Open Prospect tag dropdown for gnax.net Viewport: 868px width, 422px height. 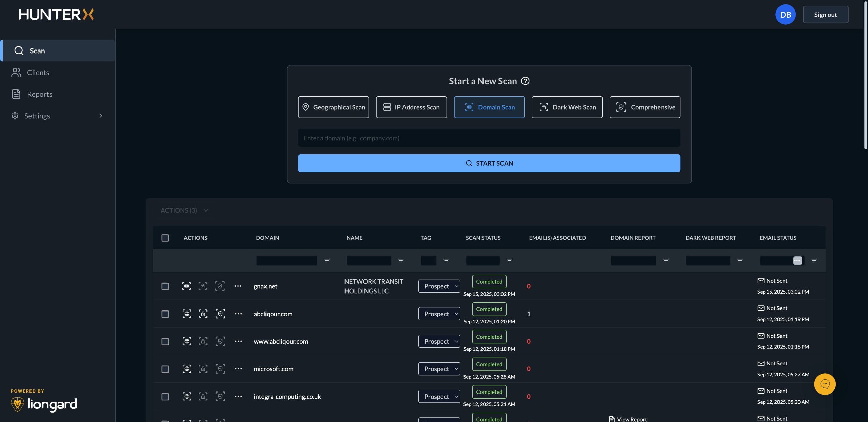439,286
